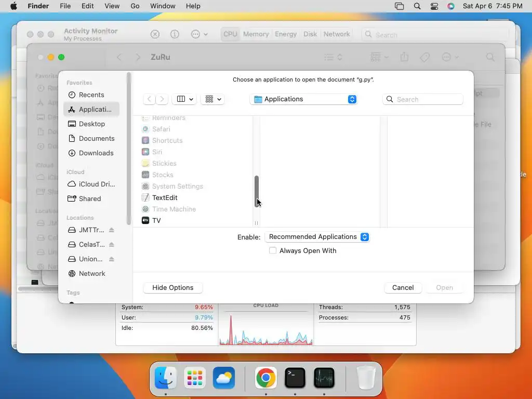Open iCloud Drive in the sidebar
Viewport: 532px width, 399px height.
point(91,184)
